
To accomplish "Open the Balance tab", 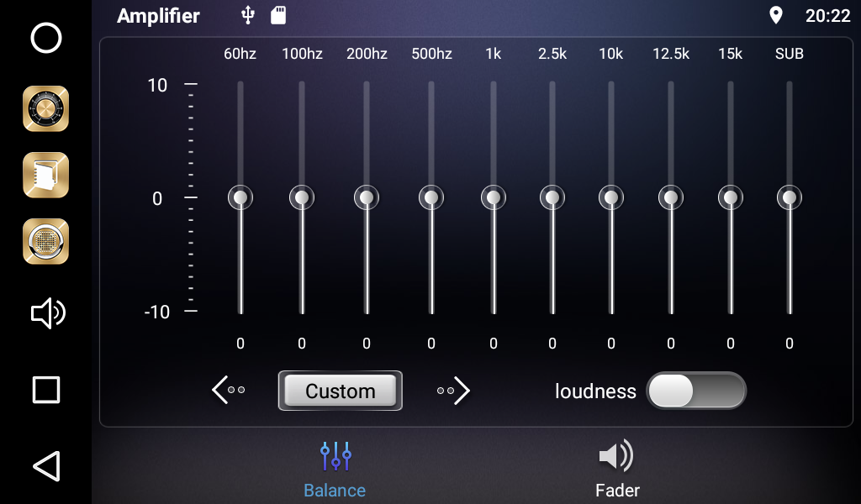I will [335, 470].
